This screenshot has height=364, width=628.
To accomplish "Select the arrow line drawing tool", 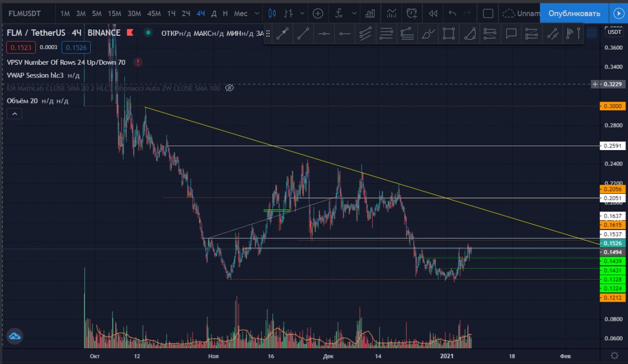I will click(x=282, y=33).
